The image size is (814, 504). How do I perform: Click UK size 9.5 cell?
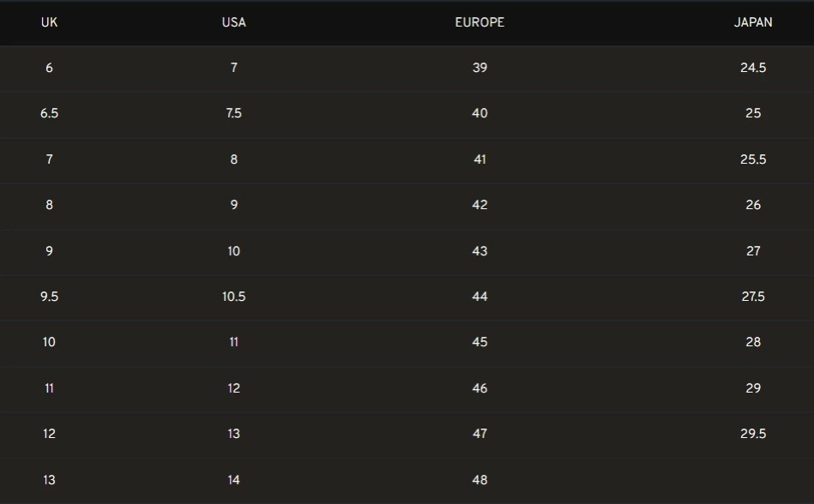[x=49, y=297]
